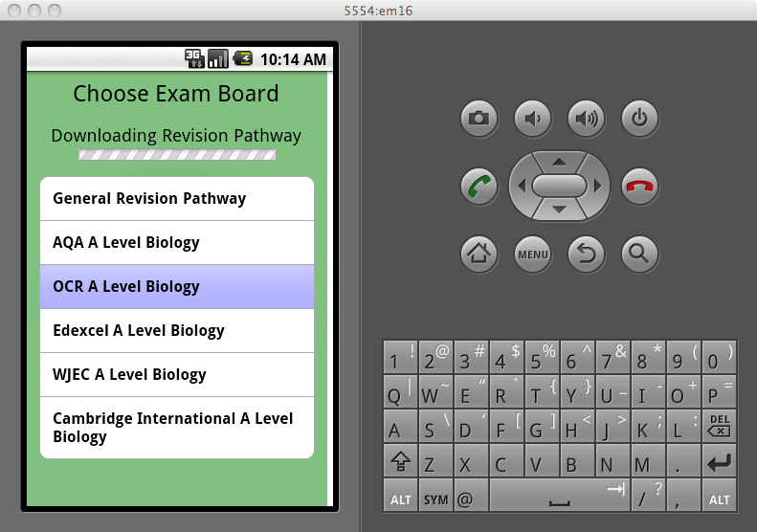
Task: Click the 0 number key
Action: (x=720, y=357)
